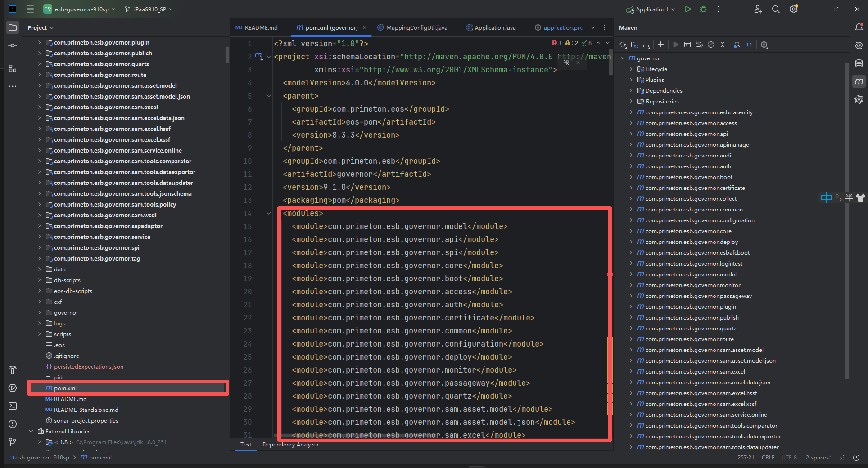The height and width of the screenshot is (468, 868).
Task: Open Notifications bell in right sidebar
Action: click(859, 27)
